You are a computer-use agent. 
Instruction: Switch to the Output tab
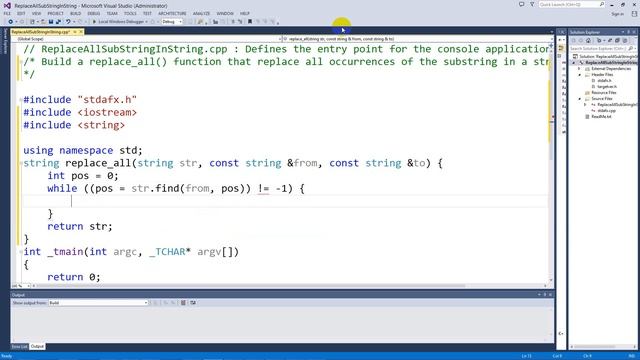[x=37, y=347]
